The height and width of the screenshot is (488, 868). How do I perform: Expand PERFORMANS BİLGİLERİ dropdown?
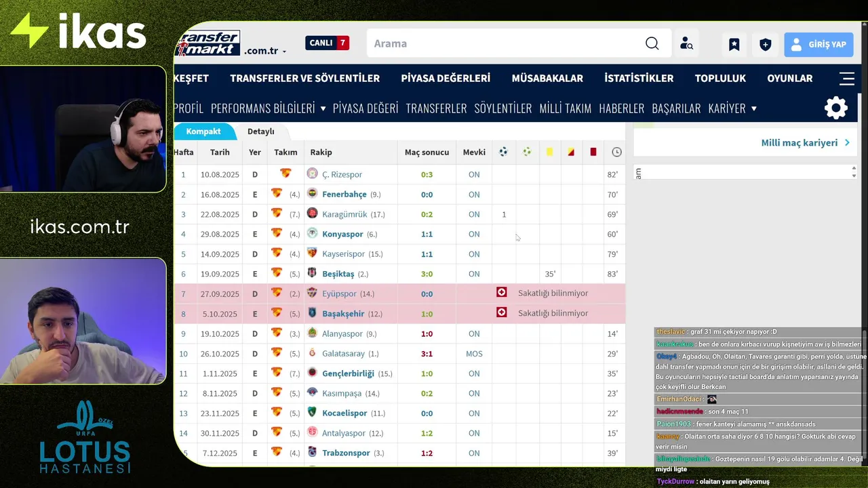click(269, 108)
